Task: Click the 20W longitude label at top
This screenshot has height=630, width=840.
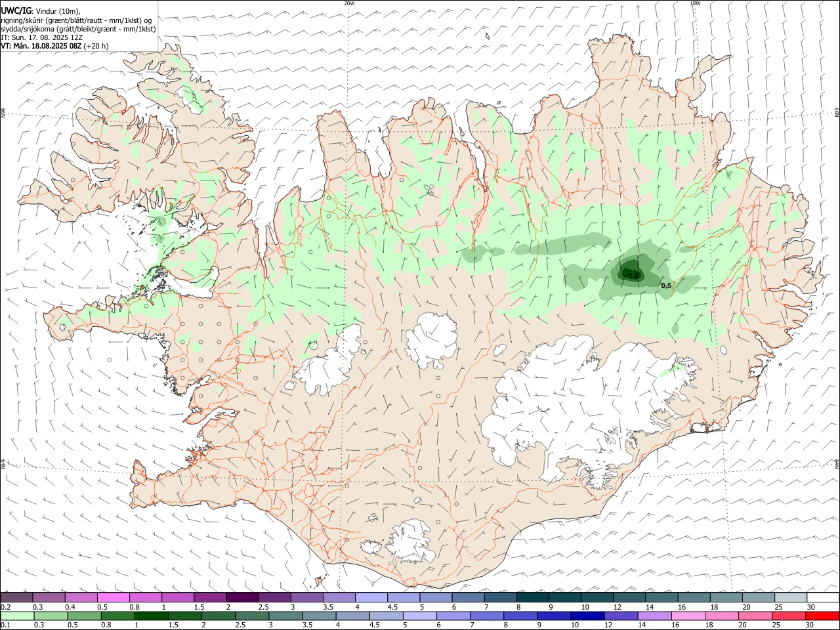Action: [349, 3]
